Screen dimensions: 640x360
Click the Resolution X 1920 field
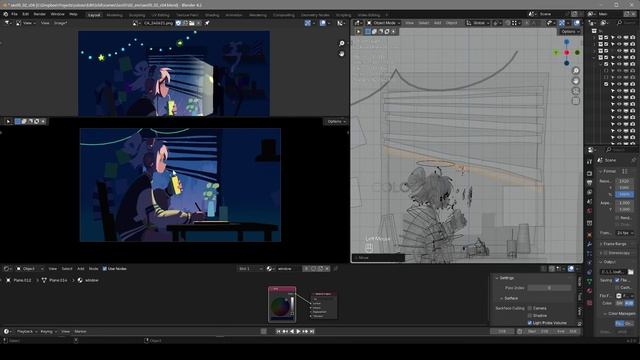[624, 181]
